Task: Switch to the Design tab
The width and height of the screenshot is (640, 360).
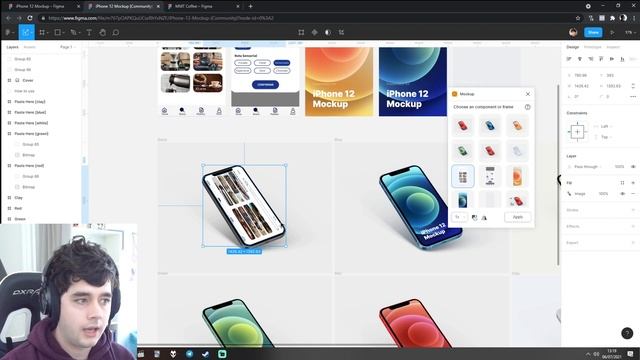Action: tap(573, 47)
